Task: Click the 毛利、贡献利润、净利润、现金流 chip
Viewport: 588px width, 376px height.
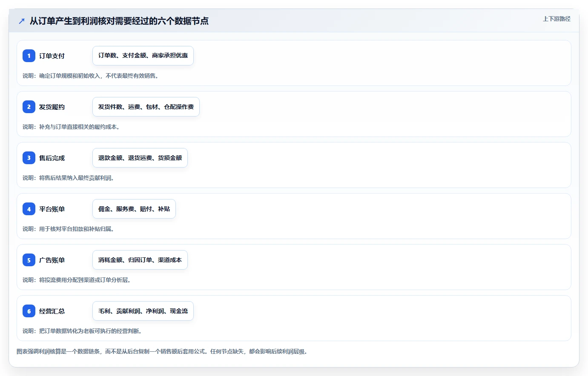Action: click(x=143, y=311)
